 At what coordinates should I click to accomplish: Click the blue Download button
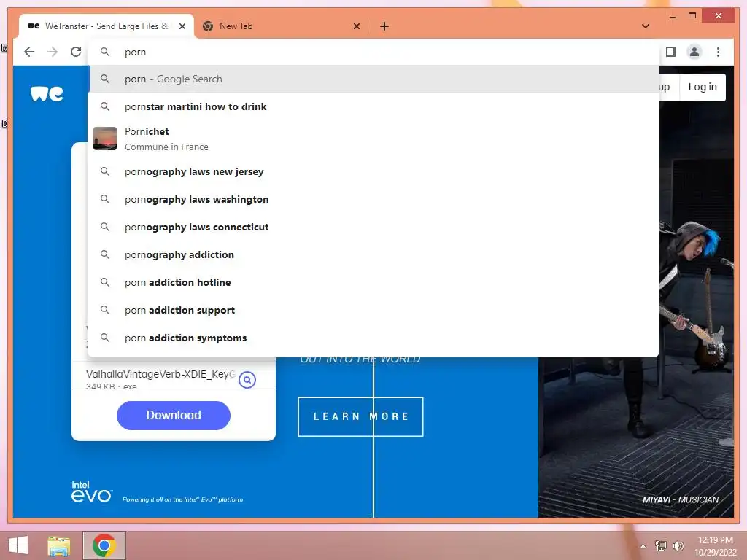[174, 415]
